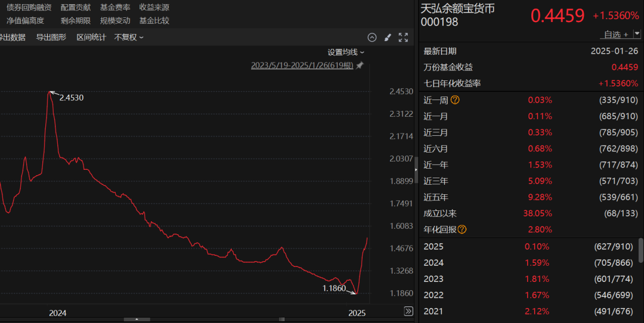Screen dimensions: 644x323
Task: Click the 近一周 return 0.03%
Action: pyautogui.click(x=540, y=100)
